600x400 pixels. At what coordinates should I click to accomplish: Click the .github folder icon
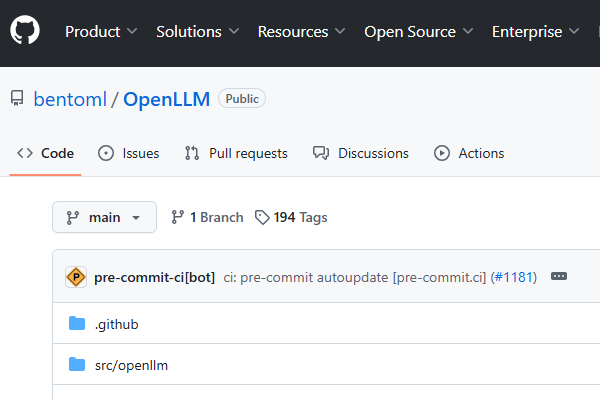click(77, 324)
